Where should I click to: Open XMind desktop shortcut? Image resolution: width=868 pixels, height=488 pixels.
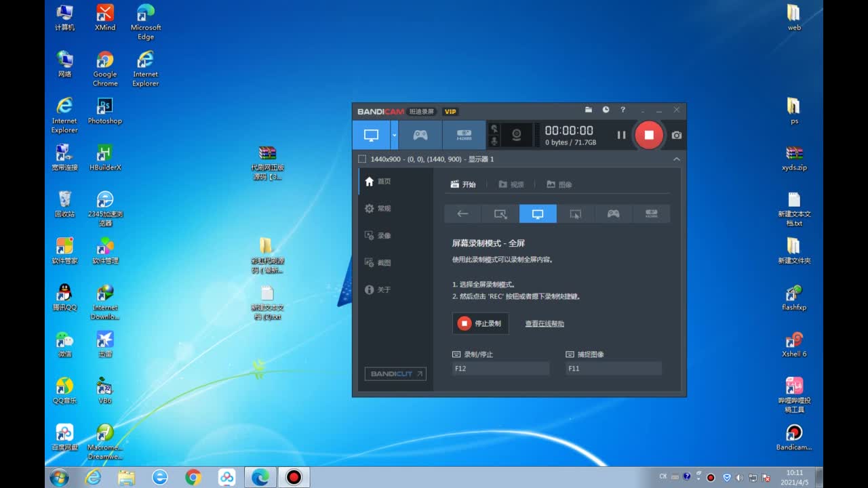coord(105,18)
